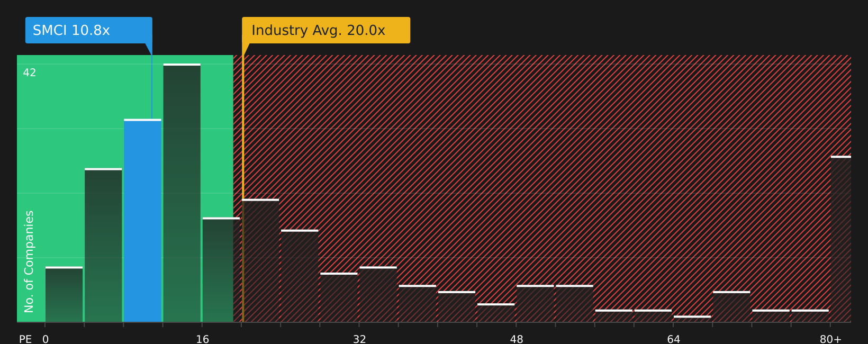Image resolution: width=868 pixels, height=344 pixels.
Task: Select the blue SMCI histogram bar
Action: pyautogui.click(x=143, y=221)
